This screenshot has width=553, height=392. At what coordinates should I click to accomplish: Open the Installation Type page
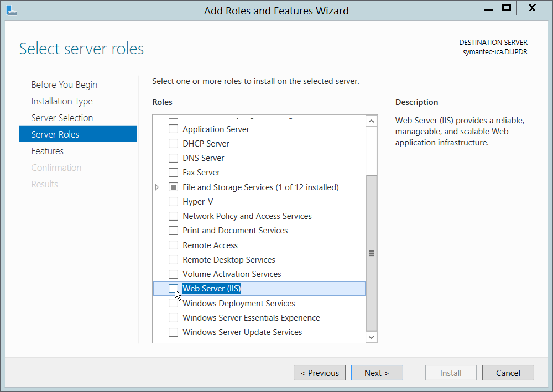point(62,101)
